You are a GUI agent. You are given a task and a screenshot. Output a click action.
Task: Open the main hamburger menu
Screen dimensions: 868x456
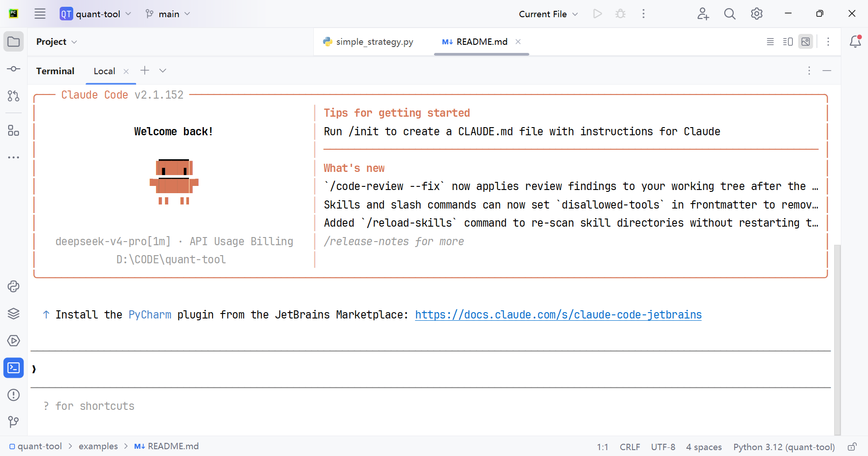[40, 14]
